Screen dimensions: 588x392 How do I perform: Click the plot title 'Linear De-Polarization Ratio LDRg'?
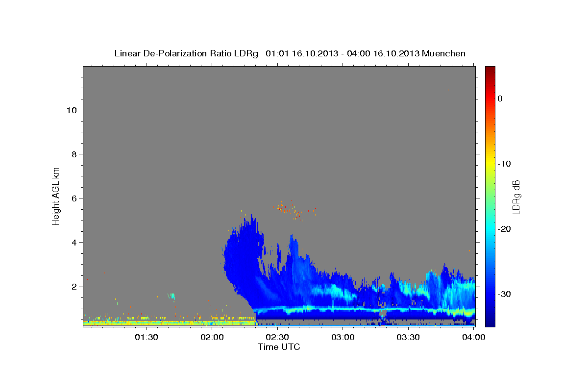tap(186, 53)
